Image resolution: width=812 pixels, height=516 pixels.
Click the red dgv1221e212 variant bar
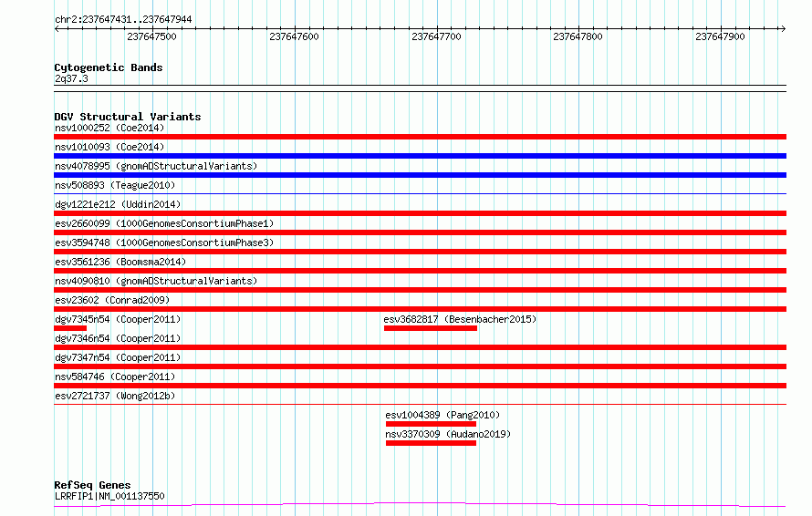point(420,213)
